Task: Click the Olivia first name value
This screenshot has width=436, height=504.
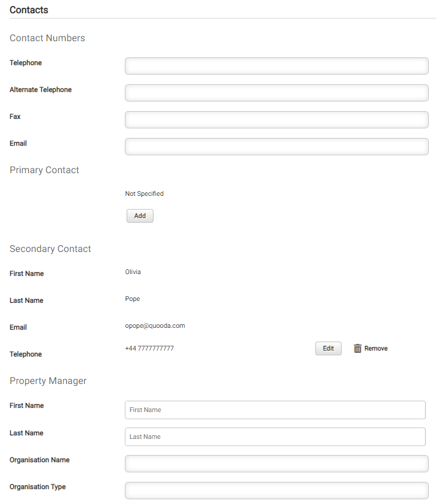Action: pos(133,272)
